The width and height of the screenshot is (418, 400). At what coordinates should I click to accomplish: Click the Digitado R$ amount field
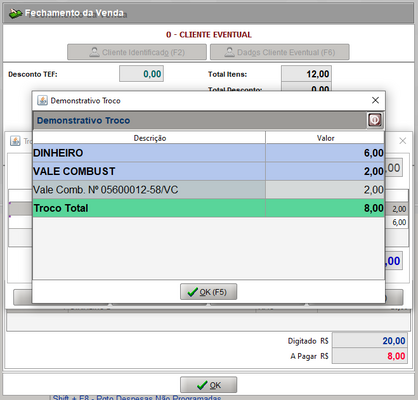pyautogui.click(x=370, y=341)
